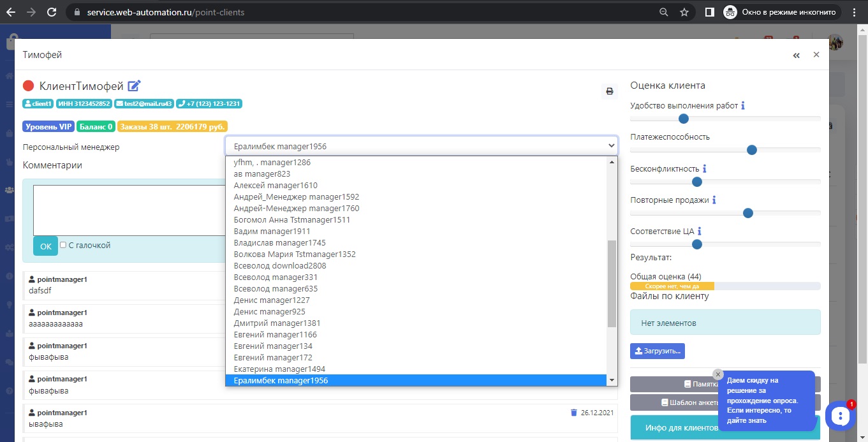Click info icon next to Удобство выполнения работ
Viewport: 868px width, 442px height.
coord(743,105)
